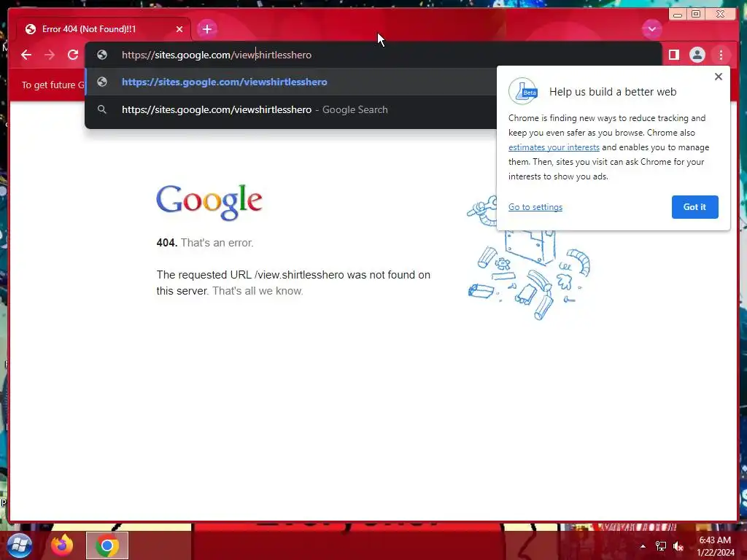Click the muted volume tray icon
747x560 pixels.
point(678,546)
